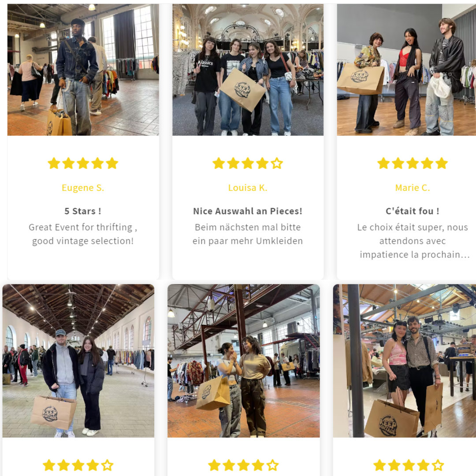
Task: Click the first star in Eugene S. rating
Action: coord(54,164)
